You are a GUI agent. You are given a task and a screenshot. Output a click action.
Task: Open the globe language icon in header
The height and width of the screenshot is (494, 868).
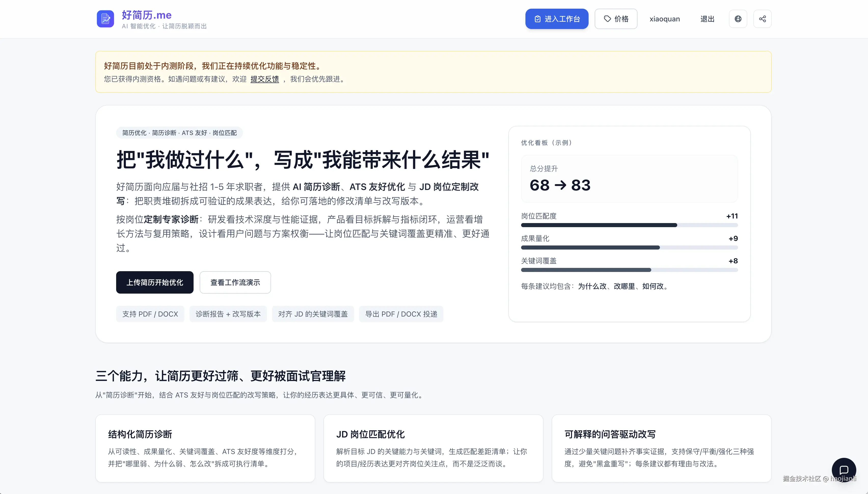[738, 19]
